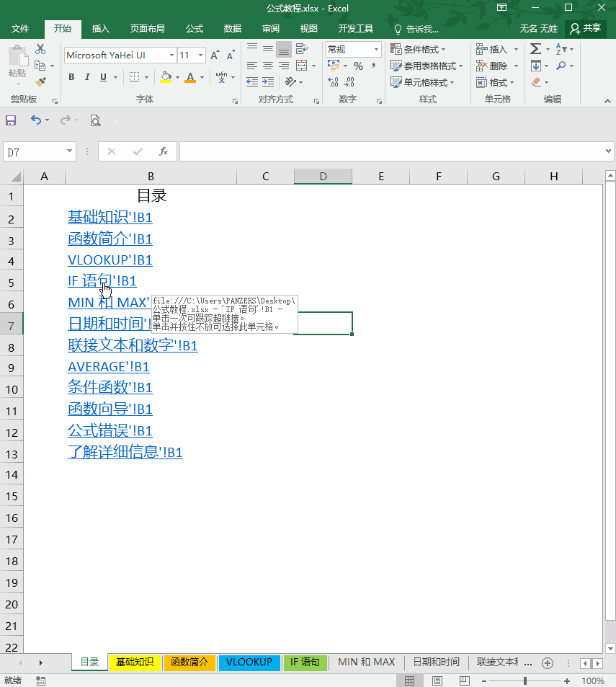Switch to the Insert ribbon tab
Image resolution: width=616 pixels, height=687 pixels.
pos(100,29)
